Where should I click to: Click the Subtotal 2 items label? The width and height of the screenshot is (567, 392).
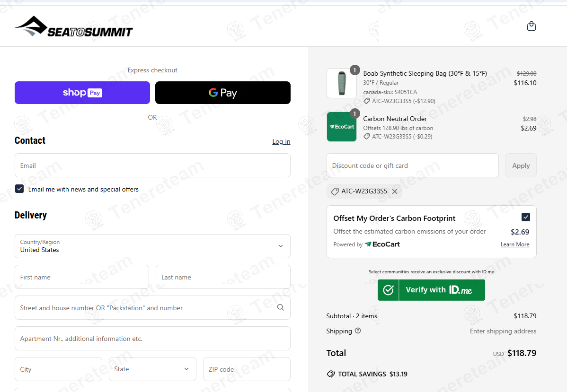(x=352, y=316)
